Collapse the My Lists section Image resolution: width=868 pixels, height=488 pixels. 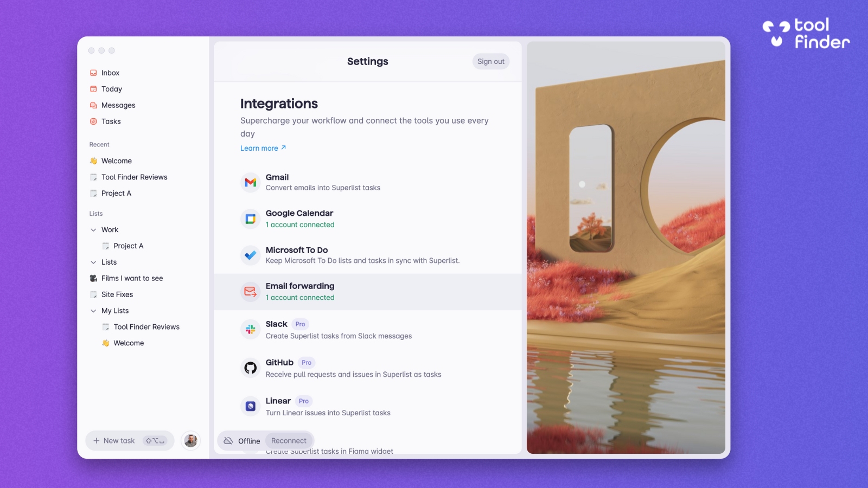click(93, 310)
